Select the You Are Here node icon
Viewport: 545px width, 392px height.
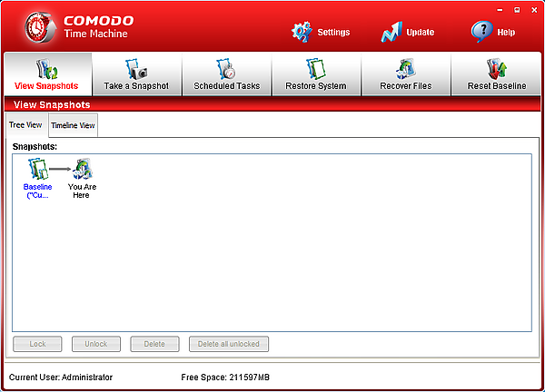[84, 168]
